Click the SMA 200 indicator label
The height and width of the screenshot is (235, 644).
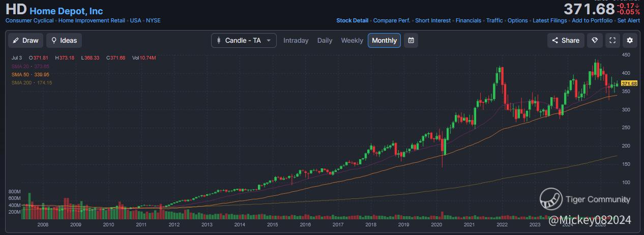click(32, 82)
